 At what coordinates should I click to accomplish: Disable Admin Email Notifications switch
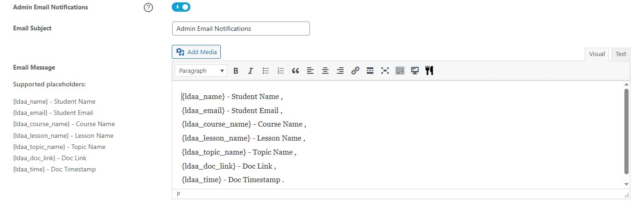(181, 7)
